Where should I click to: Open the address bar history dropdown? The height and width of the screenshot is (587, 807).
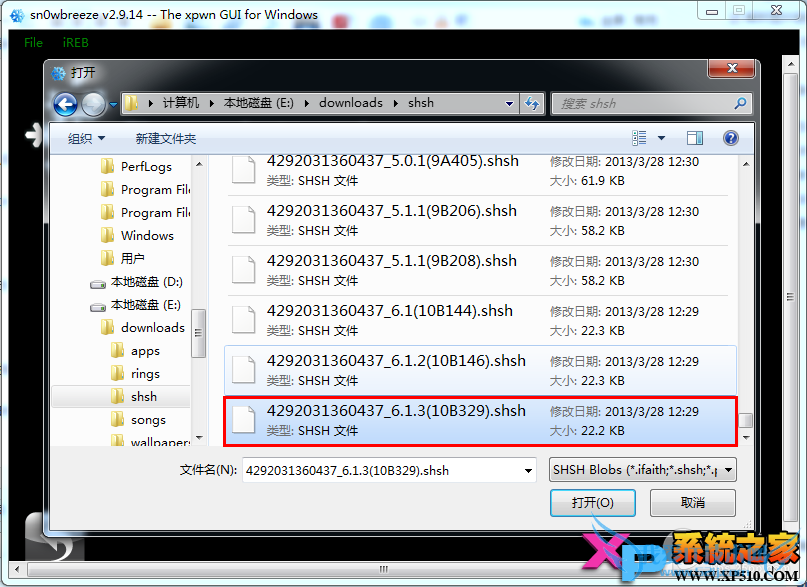[x=509, y=103]
